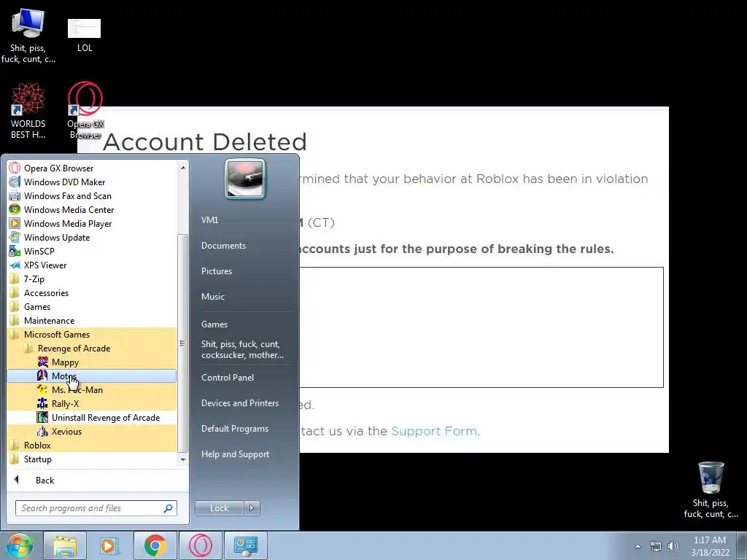Select the Computer desktop icon
747x560 pixels.
(28, 36)
